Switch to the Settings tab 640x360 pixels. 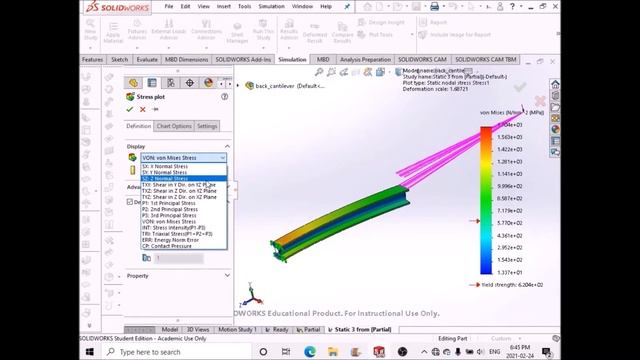coord(207,126)
